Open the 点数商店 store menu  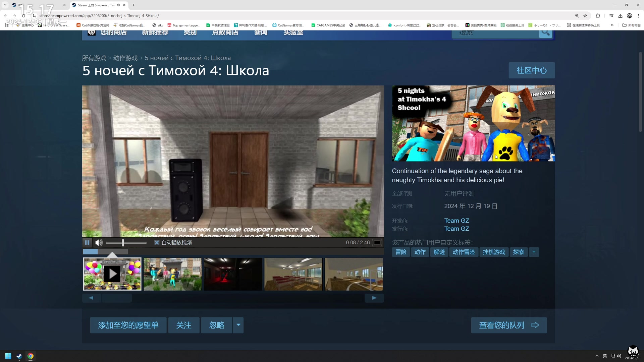(225, 33)
